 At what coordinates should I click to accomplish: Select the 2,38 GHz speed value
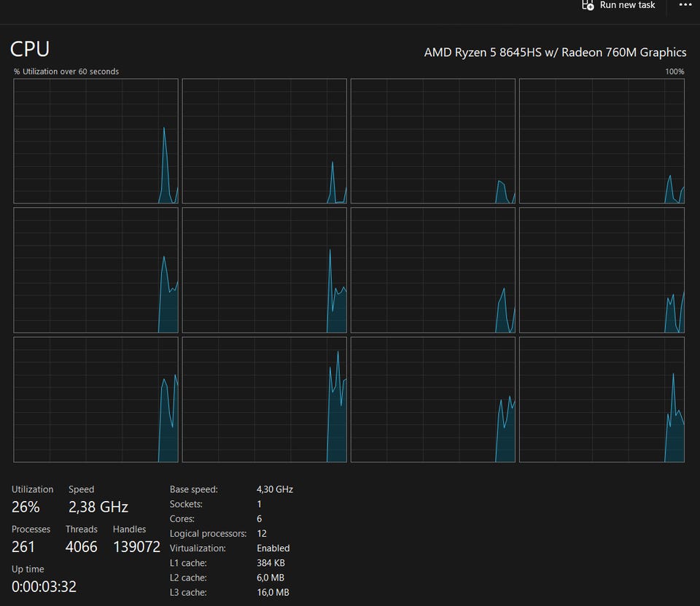(x=98, y=507)
